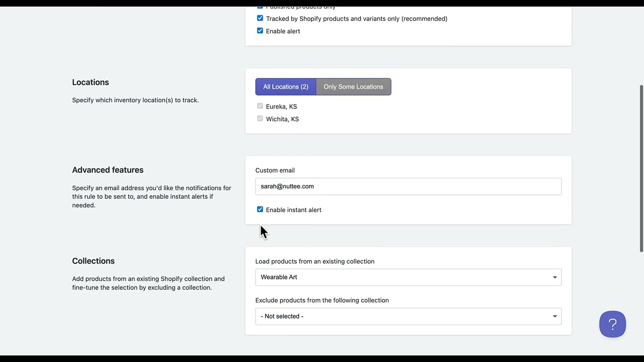Click the Wearable Art dropdown arrow
The height and width of the screenshot is (362, 644).
click(555, 278)
